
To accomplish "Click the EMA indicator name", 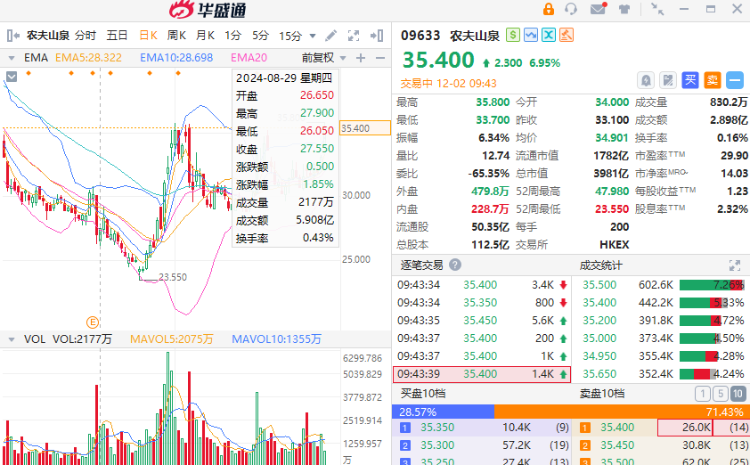I will pos(36,58).
